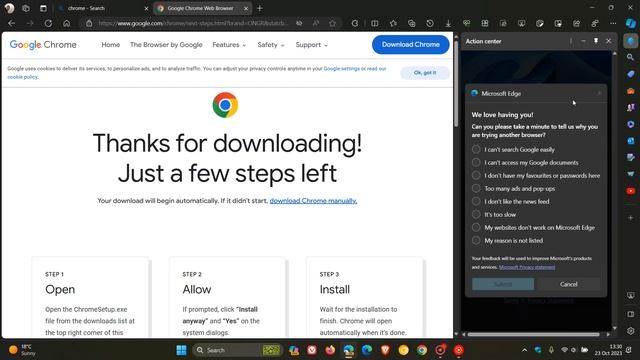Open the weather widget on the taskbar

click(22, 350)
